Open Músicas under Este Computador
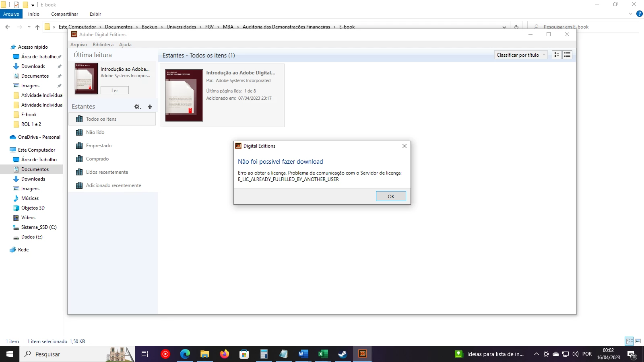The width and height of the screenshot is (644, 362). [30, 198]
